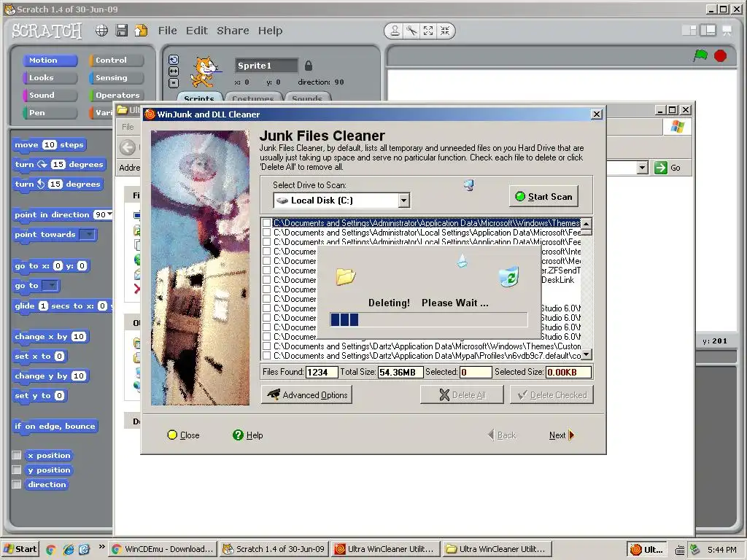Choose the left-right flip rotation style icon
747x560 pixels.
click(x=174, y=71)
